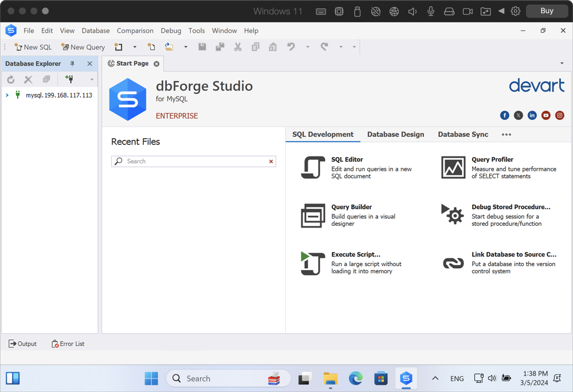Viewport: 573px width, 392px height.
Task: Click the Redo arrow icon
Action: [324, 47]
